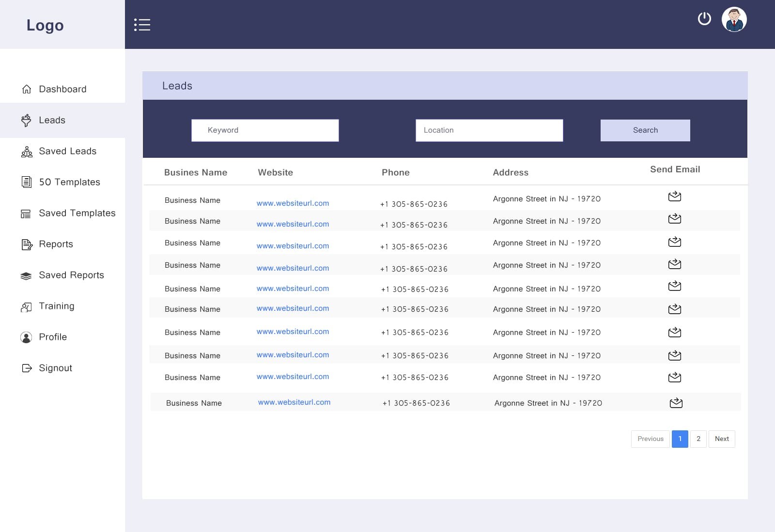Select last row's address 'Argonne Street in NJ - 19720'
The width and height of the screenshot is (775, 532).
tap(548, 403)
